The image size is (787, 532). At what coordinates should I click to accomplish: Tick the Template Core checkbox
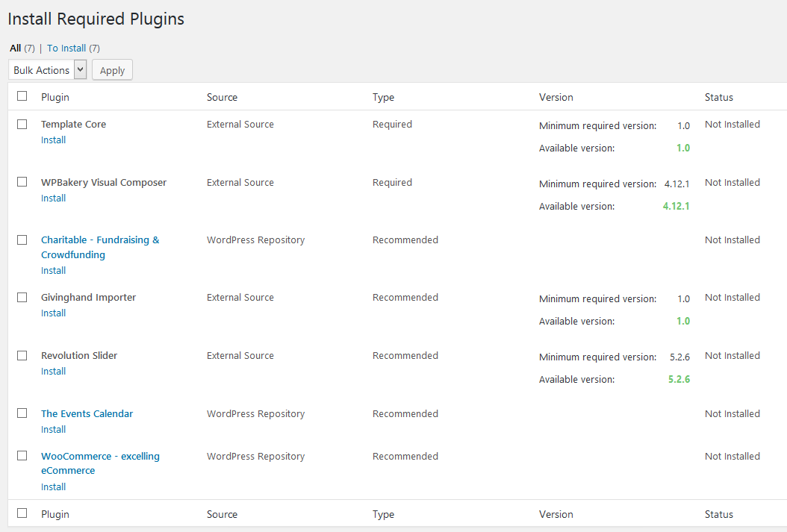(22, 124)
